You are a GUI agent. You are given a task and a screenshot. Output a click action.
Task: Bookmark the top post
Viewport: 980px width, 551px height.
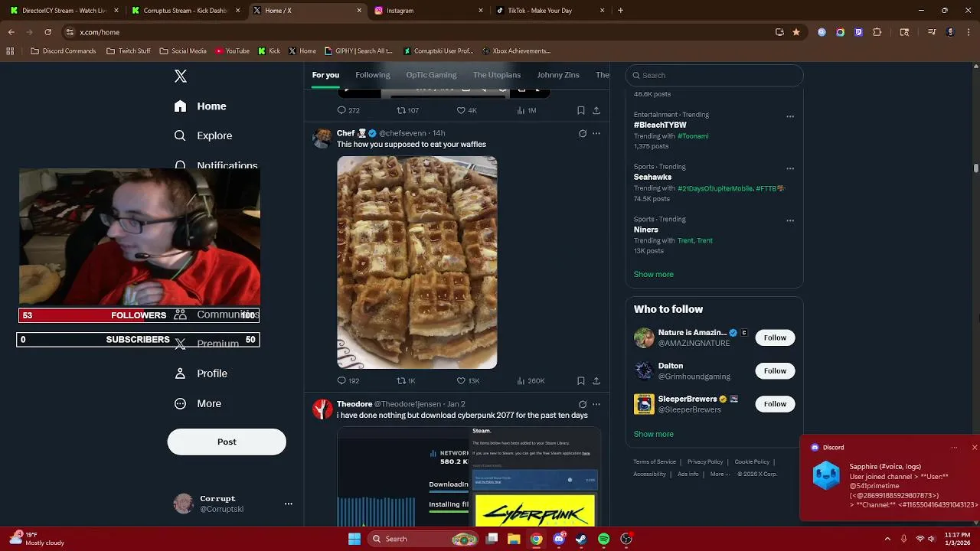click(x=581, y=110)
